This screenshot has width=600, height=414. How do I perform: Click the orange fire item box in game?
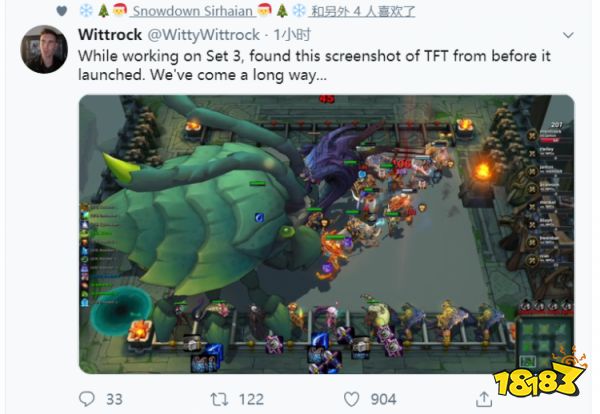point(140,331)
